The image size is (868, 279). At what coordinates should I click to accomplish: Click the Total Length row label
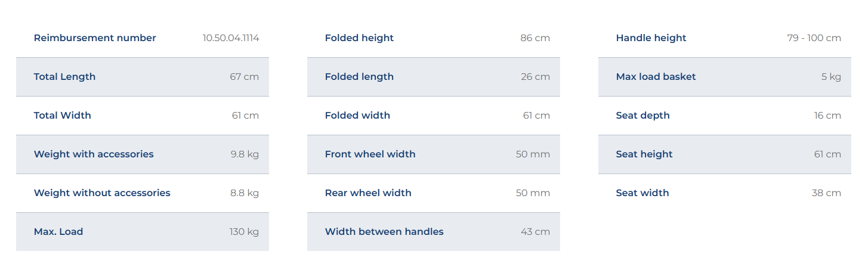(64, 77)
